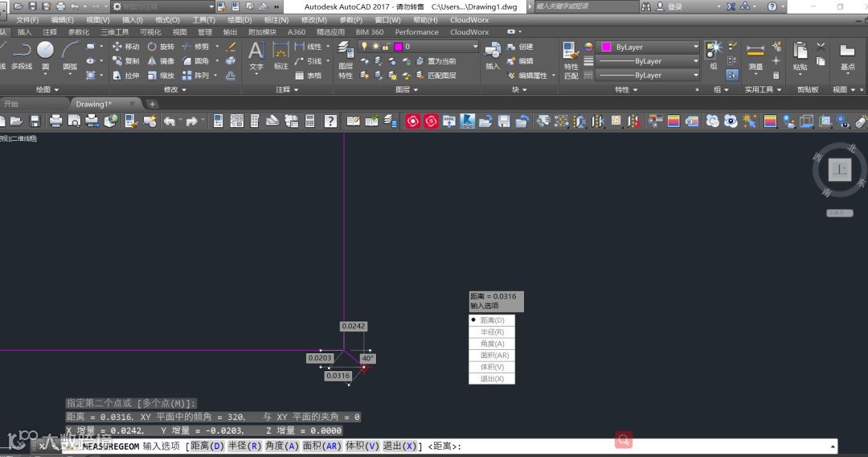Click the Leader (引线) tool
Image resolution: width=868 pixels, height=457 pixels.
pos(308,61)
